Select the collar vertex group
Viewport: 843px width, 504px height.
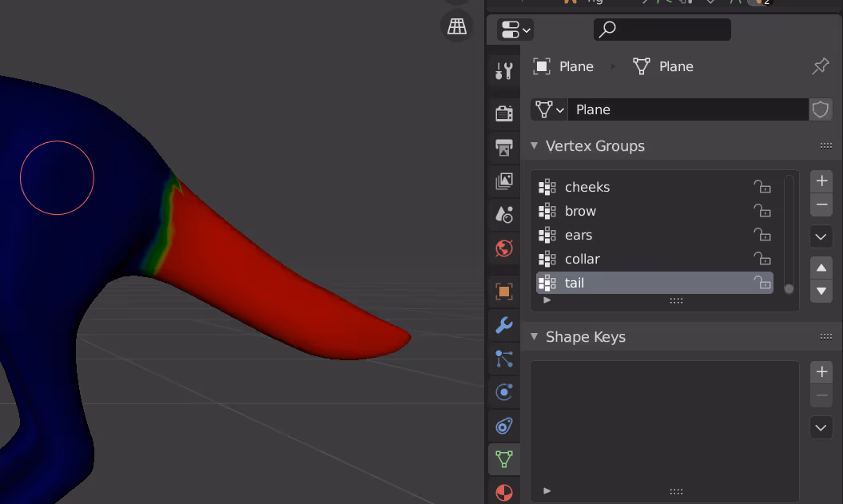coord(654,259)
